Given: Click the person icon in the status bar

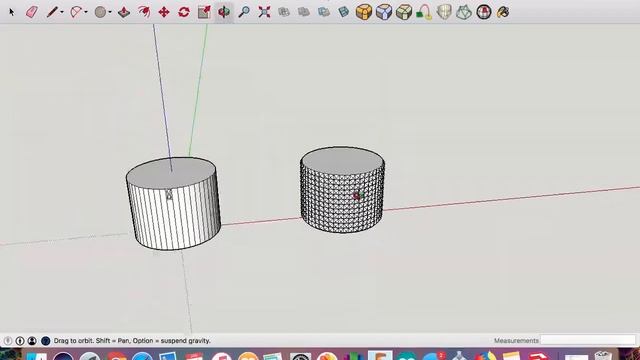Looking at the screenshot, I should 32,341.
